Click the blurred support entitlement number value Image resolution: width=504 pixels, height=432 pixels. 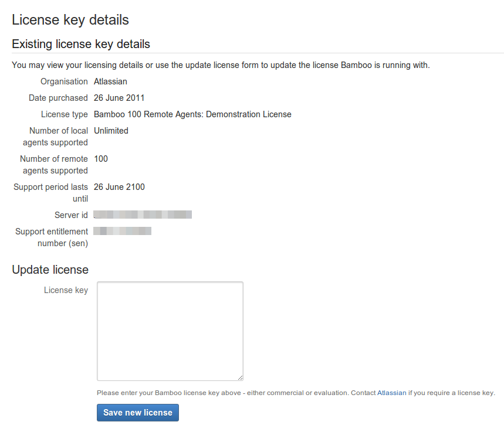coord(122,232)
